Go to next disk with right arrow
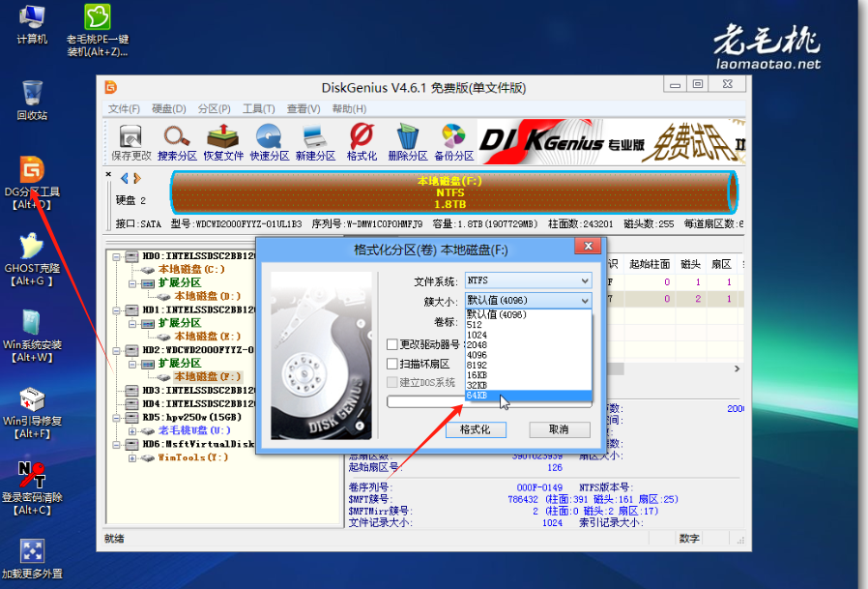This screenshot has height=589, width=868. coord(137,178)
